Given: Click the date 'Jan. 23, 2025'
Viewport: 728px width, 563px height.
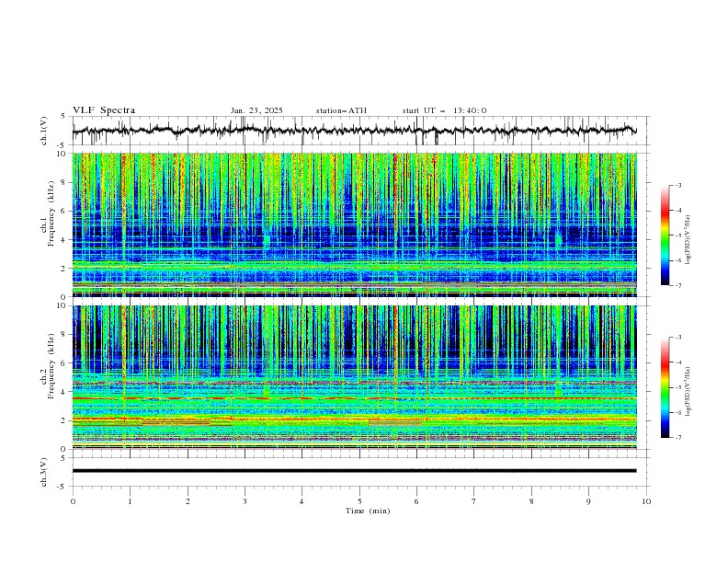Looking at the screenshot, I should click(256, 110).
